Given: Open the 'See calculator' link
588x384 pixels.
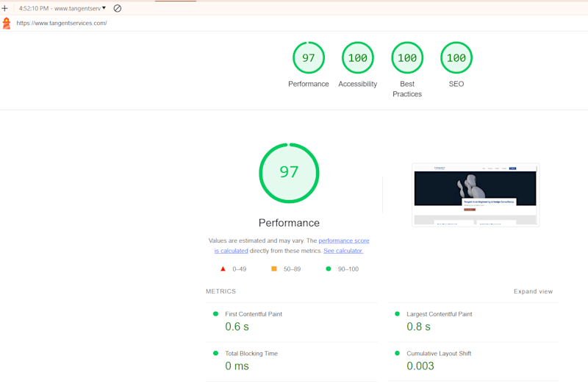Looking at the screenshot, I should tap(343, 251).
